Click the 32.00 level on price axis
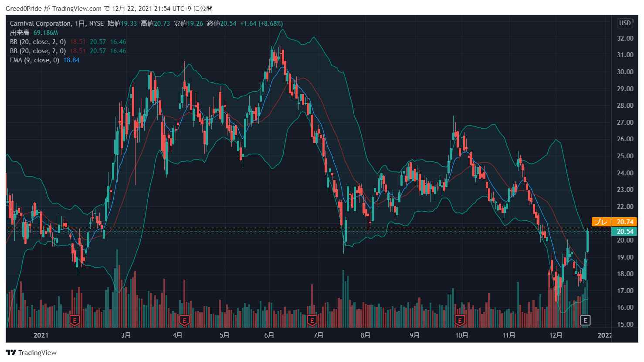 click(625, 38)
